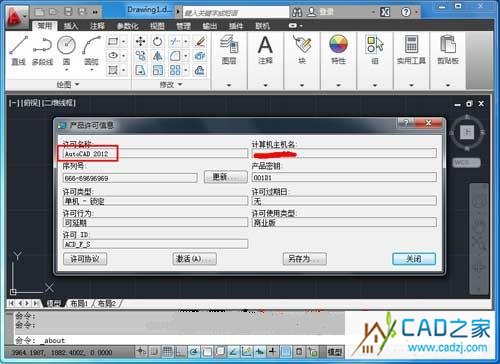Activate the Scale tool in the modify panel
This screenshot has height=364, width=500.
pyautogui.click(x=157, y=70)
